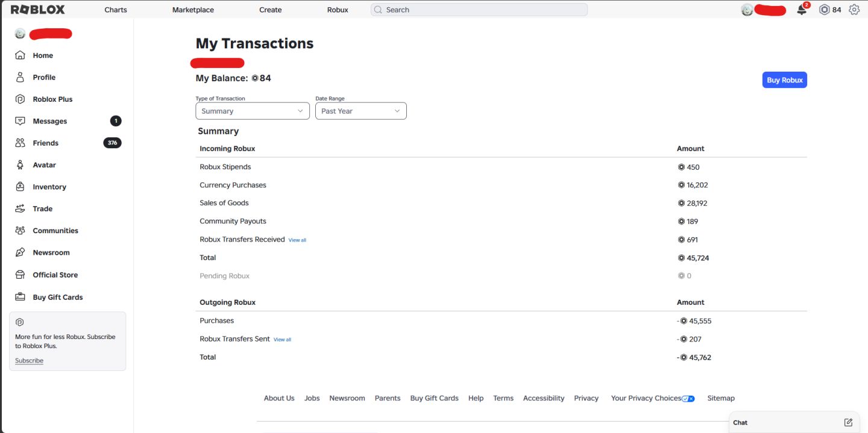This screenshot has width=868, height=433.
Task: Click the Pending Robux row
Action: (x=502, y=276)
